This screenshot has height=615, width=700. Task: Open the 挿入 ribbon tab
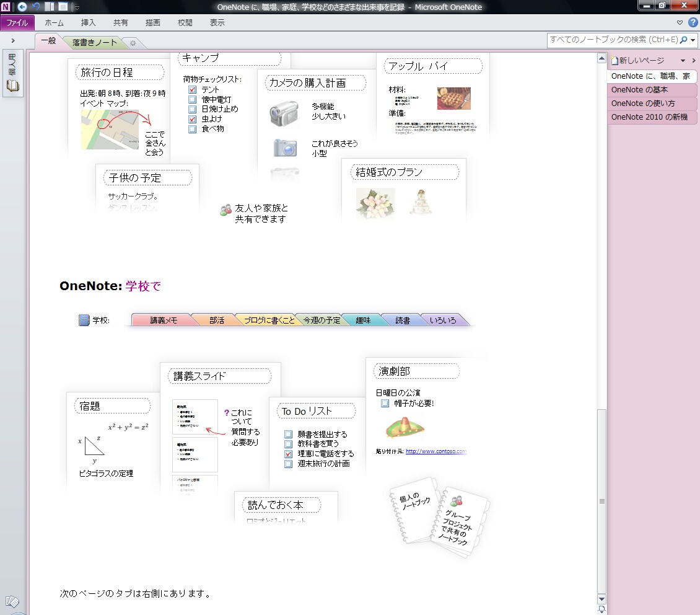pyautogui.click(x=88, y=23)
